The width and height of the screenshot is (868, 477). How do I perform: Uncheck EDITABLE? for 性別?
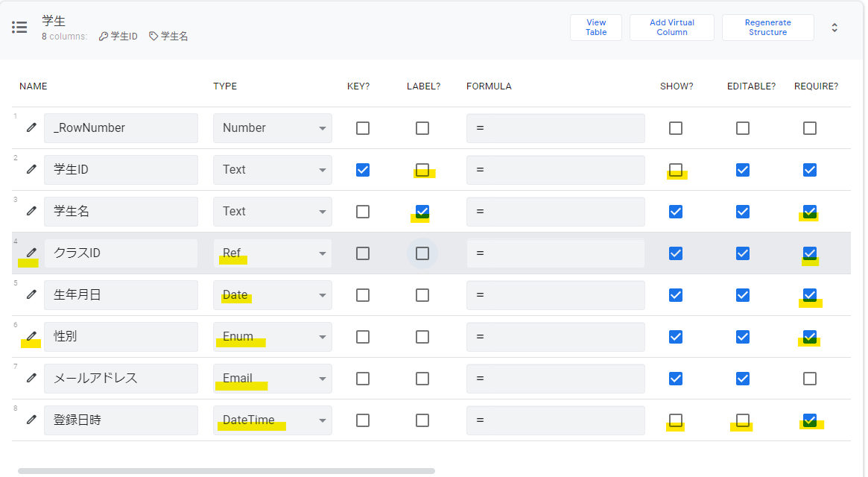pyautogui.click(x=742, y=337)
